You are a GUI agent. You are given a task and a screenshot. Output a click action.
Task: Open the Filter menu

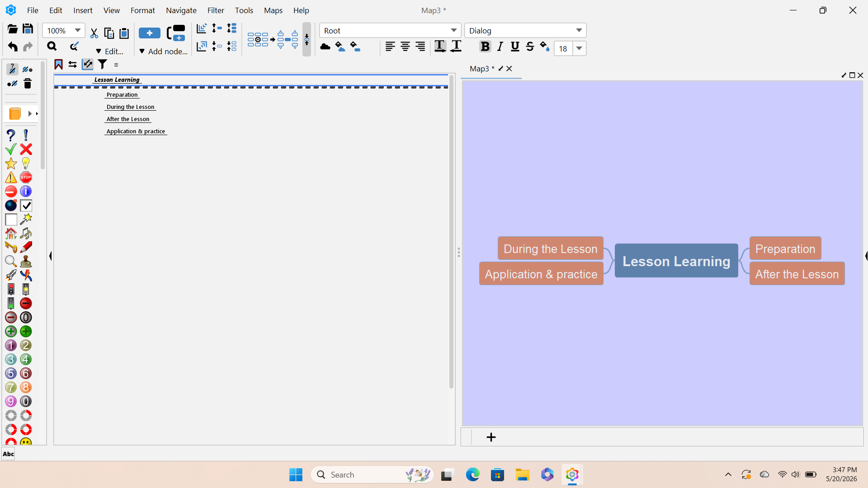216,10
